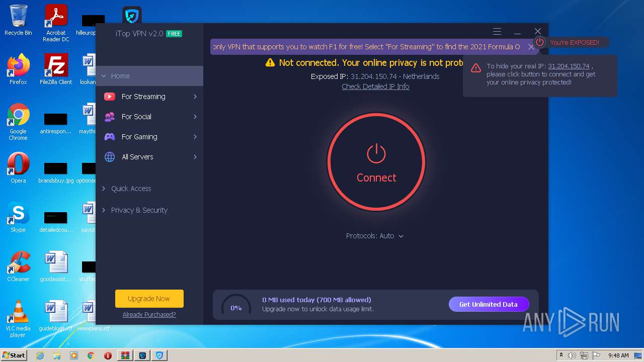Expand For Streaming with its right chevron
The height and width of the screenshot is (362, 644).
point(195,97)
